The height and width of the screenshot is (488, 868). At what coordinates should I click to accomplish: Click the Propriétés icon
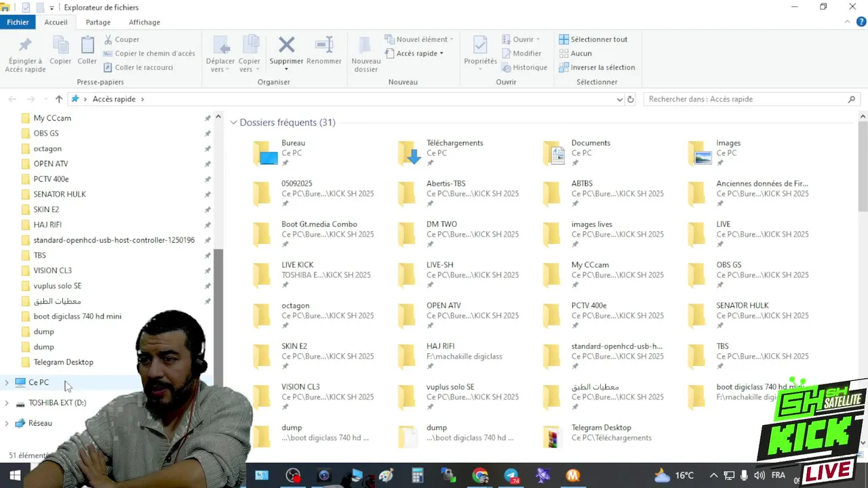[x=480, y=45]
